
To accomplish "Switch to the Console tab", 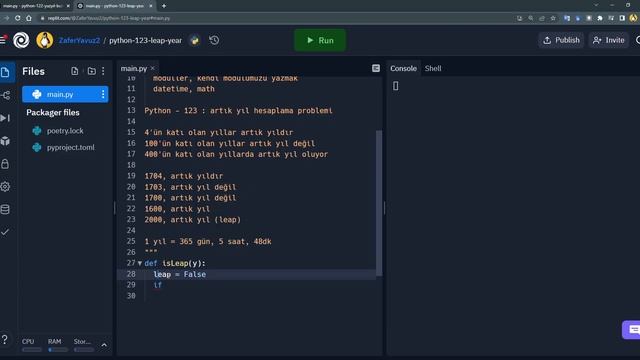I will pos(403,68).
